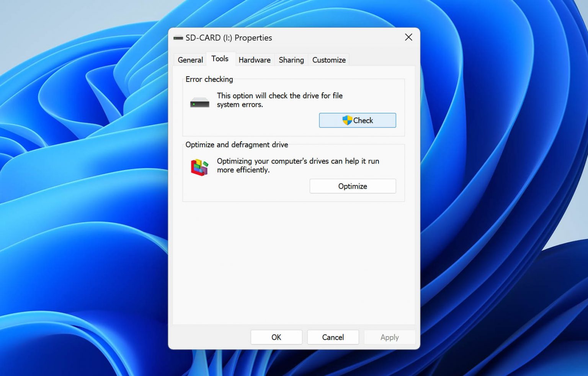Select the Sharing tab
This screenshot has height=376, width=588.
click(291, 60)
